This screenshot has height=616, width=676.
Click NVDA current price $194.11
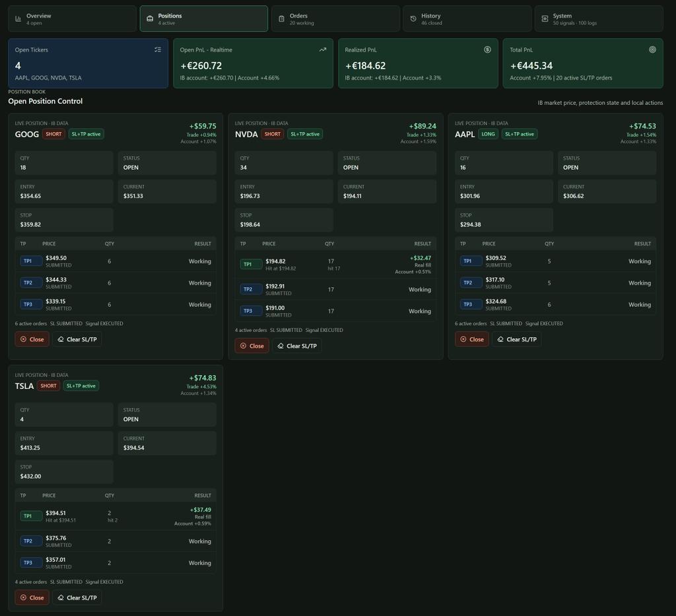tap(353, 195)
